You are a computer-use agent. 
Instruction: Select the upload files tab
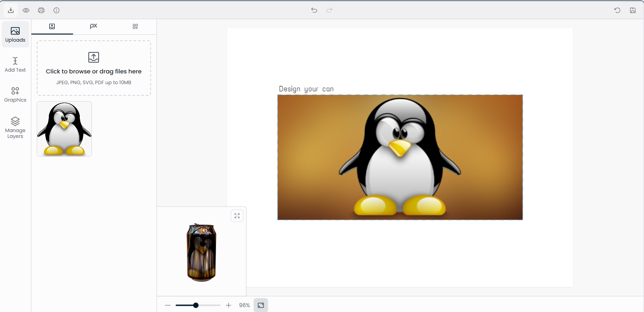[x=52, y=26]
